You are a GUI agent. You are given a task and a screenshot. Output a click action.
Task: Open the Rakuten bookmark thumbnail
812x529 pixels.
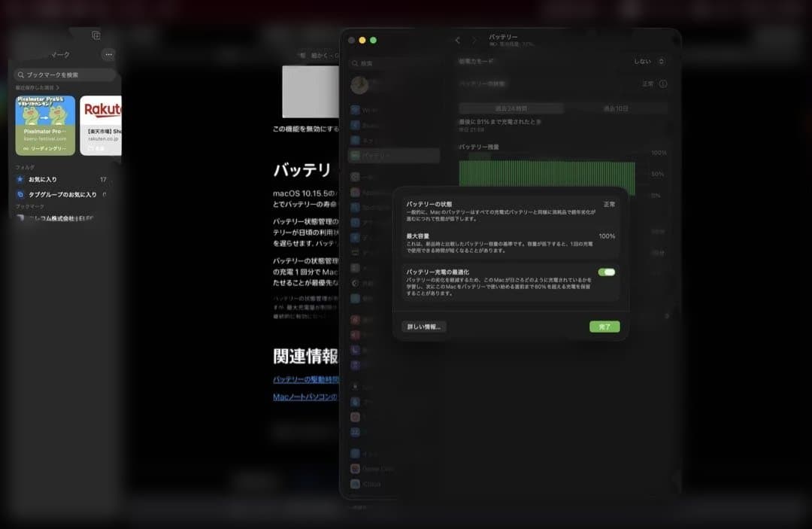pyautogui.click(x=101, y=125)
